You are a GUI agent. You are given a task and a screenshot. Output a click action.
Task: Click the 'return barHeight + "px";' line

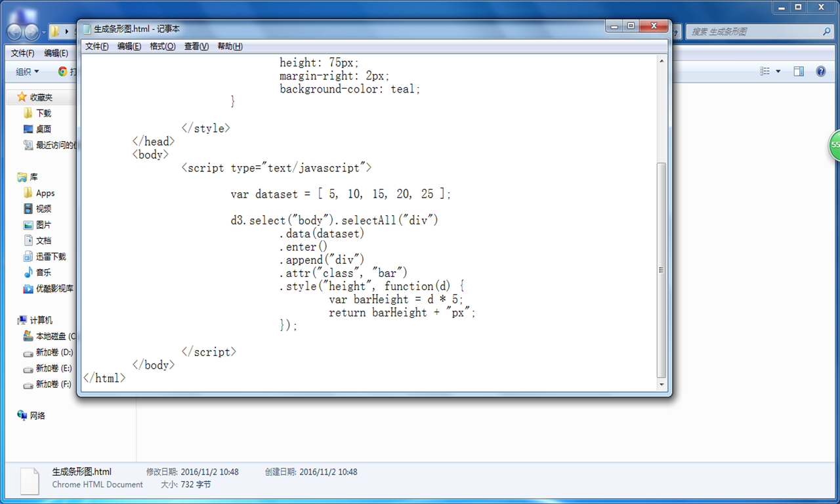click(402, 312)
